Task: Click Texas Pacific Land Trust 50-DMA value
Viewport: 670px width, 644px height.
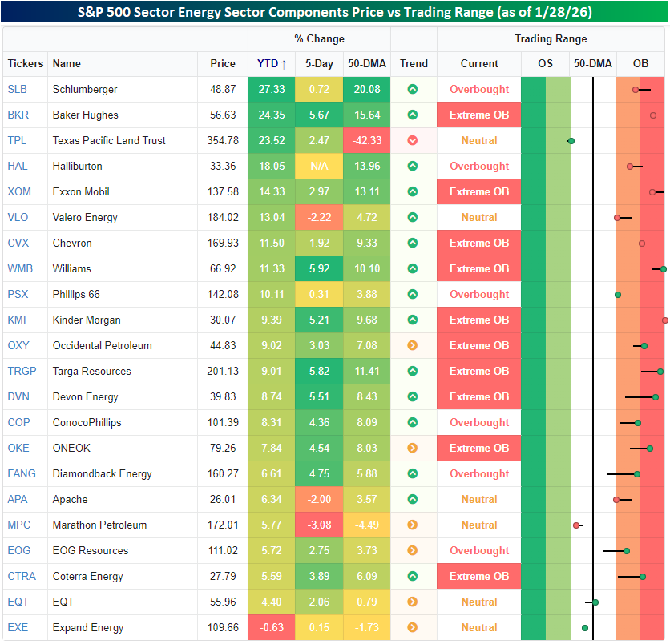Action: coord(366,141)
